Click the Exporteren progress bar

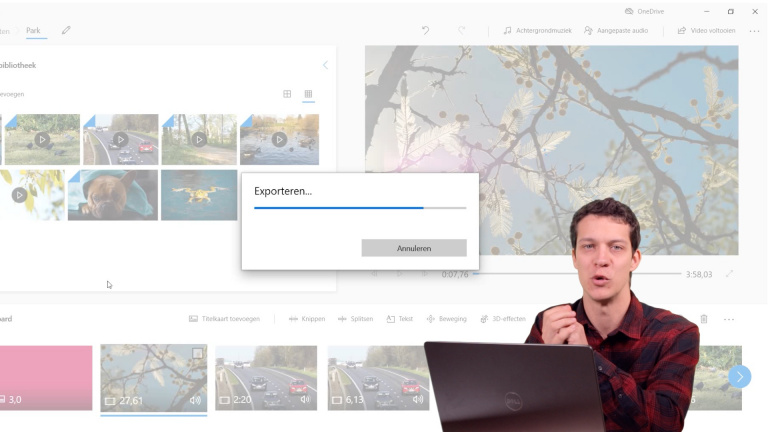pos(360,208)
